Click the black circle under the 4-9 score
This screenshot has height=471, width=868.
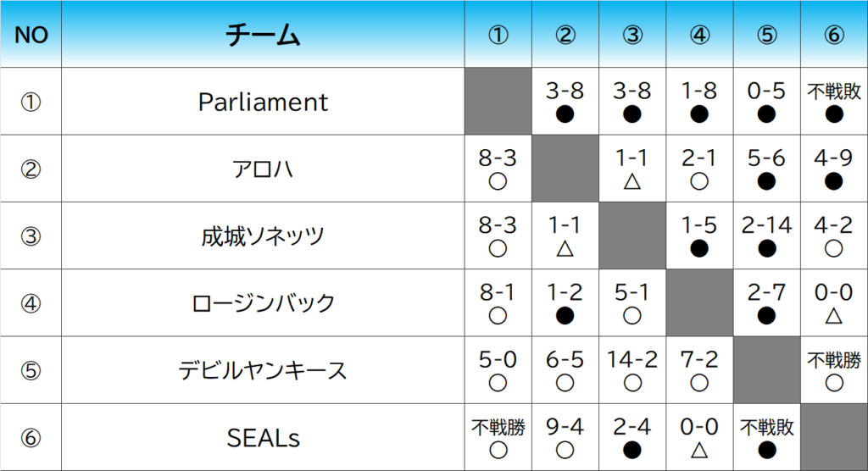coord(833,182)
